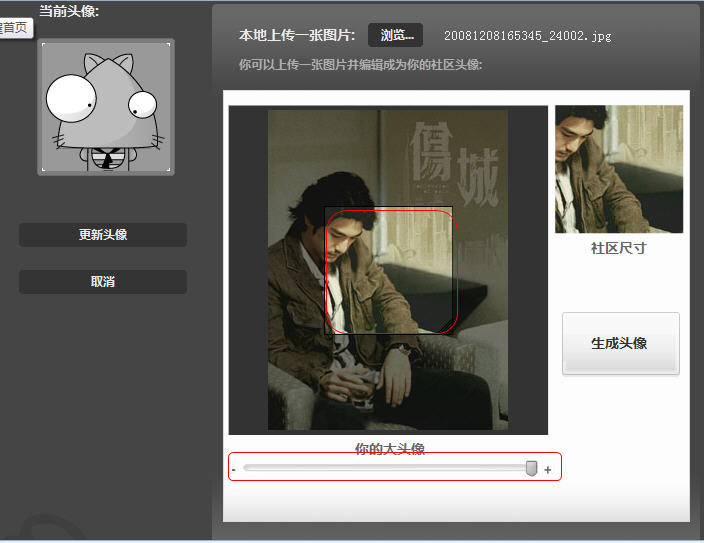Image resolution: width=704 pixels, height=543 pixels.
Task: Click the 你的大头像 caption
Action: point(390,448)
